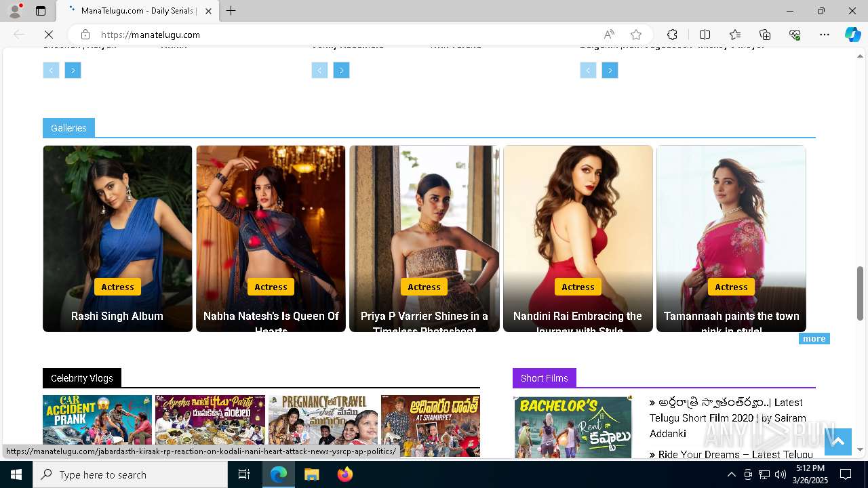Open Pregnancy Travel vlog thumbnail

[323, 426]
